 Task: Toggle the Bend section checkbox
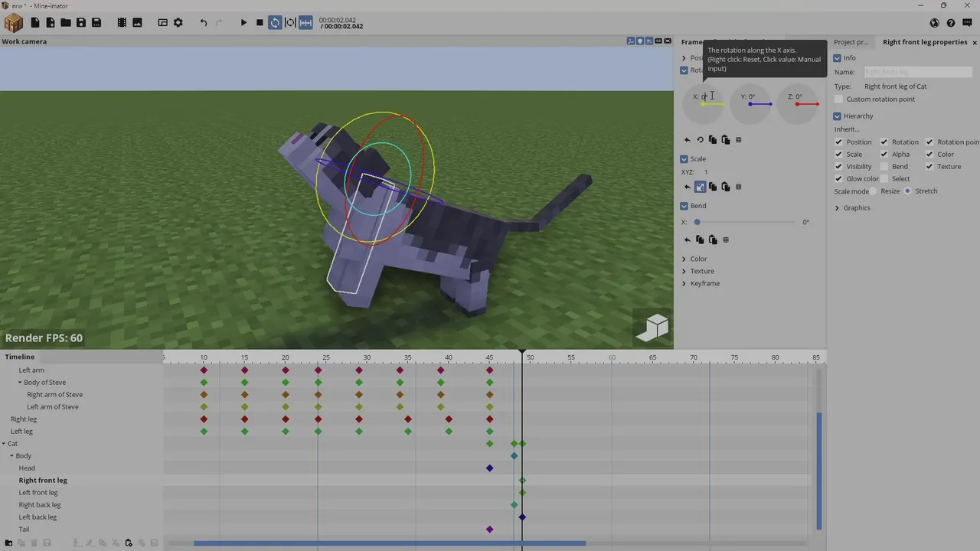[684, 206]
